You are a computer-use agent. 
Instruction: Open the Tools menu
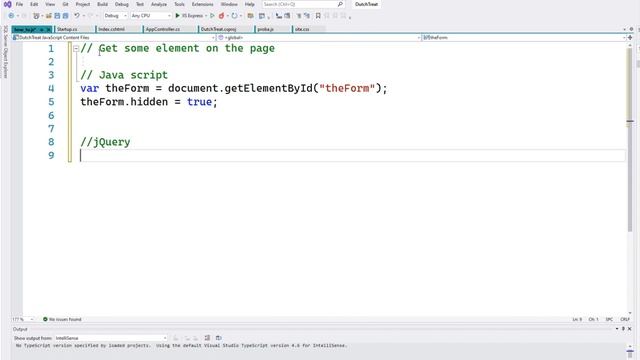(180, 4)
